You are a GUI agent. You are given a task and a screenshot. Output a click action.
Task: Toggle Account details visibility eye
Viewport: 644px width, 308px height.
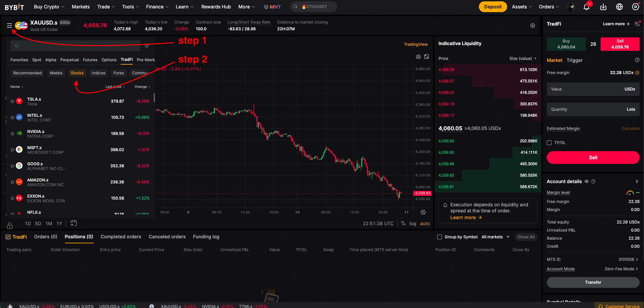pos(586,181)
